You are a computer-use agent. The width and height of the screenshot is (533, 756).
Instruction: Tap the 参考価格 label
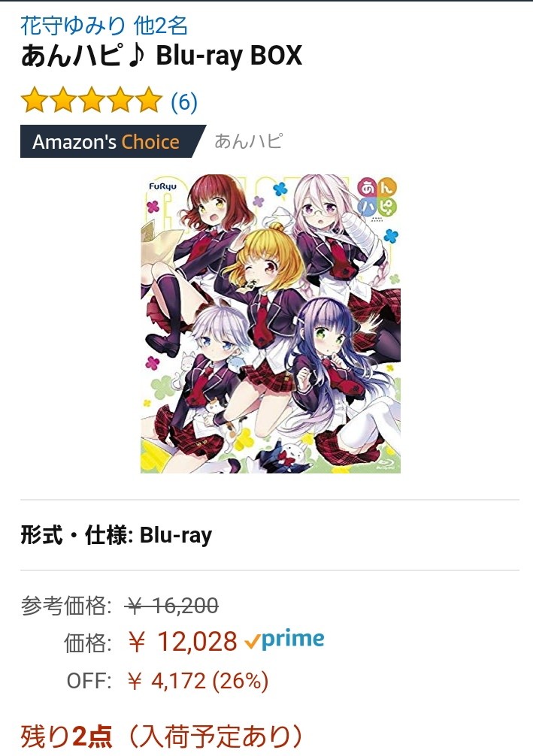click(x=66, y=606)
